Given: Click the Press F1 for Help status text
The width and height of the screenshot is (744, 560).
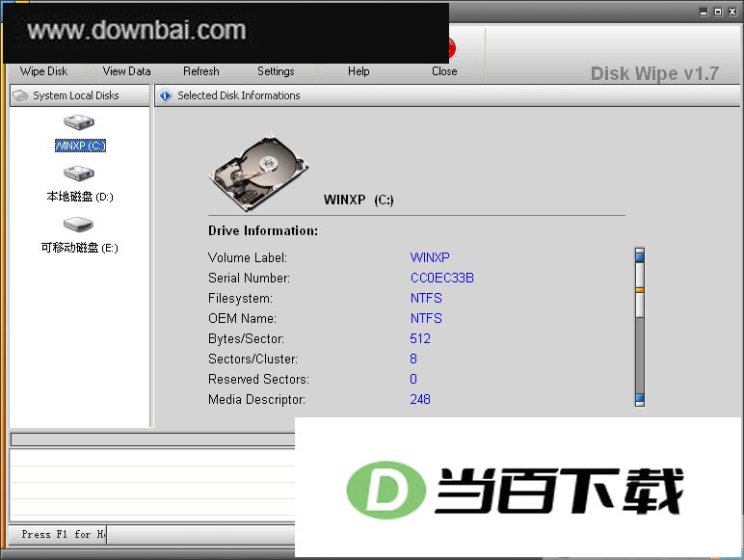Looking at the screenshot, I should click(x=63, y=534).
